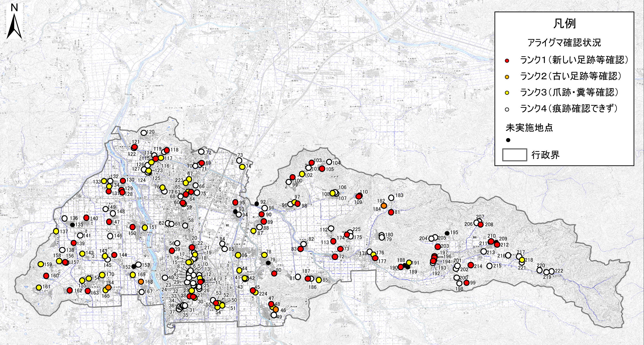
Task: Click red marker at point 163
Action: pyautogui.click(x=88, y=291)
